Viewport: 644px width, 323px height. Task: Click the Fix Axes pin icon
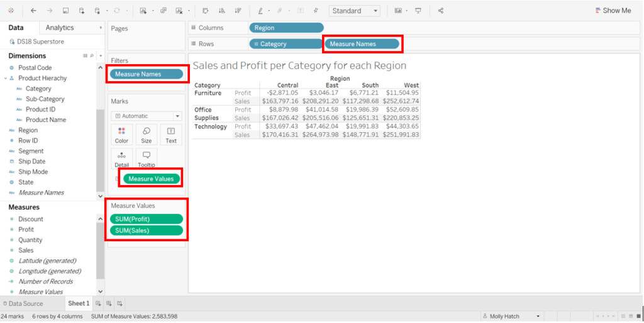(x=316, y=11)
